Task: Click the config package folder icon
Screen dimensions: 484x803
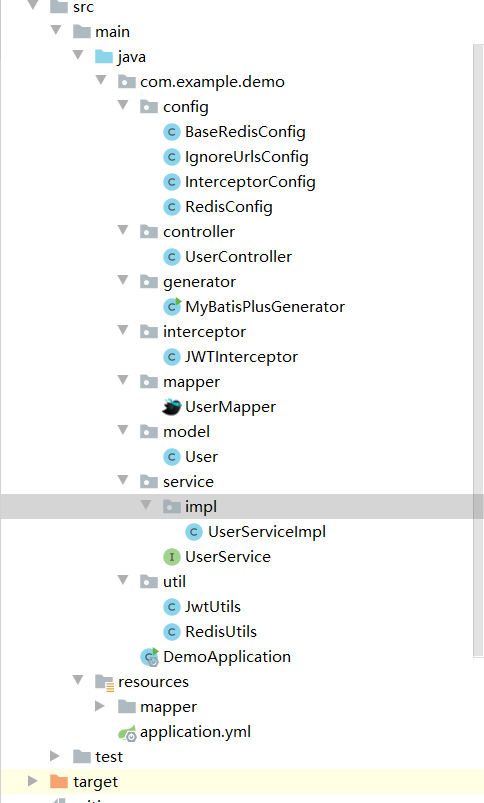Action: [x=149, y=107]
